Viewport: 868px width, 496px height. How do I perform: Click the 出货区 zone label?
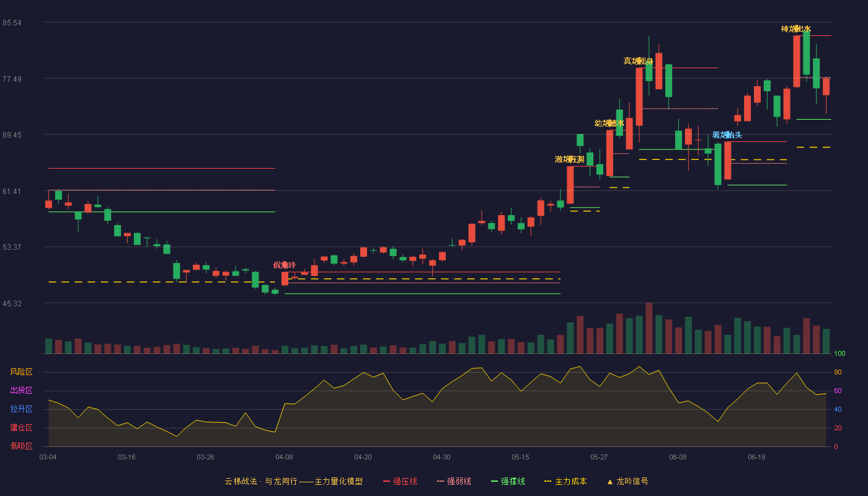pyautogui.click(x=21, y=391)
